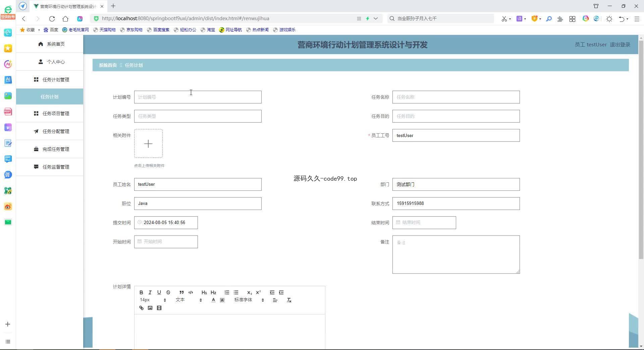The image size is (644, 350).
Task: Clear text formatting in editor
Action: (289, 300)
